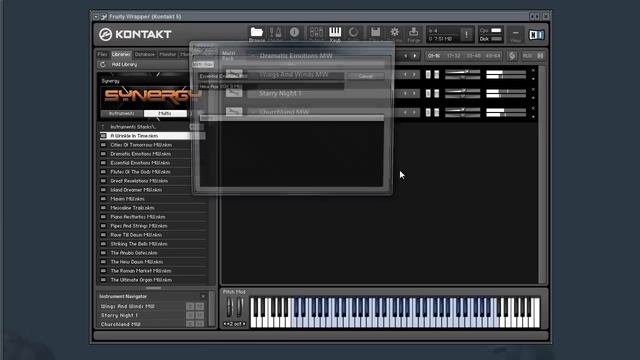
Task: Next preset arrow for Starry Night 1
Action: click(x=414, y=93)
